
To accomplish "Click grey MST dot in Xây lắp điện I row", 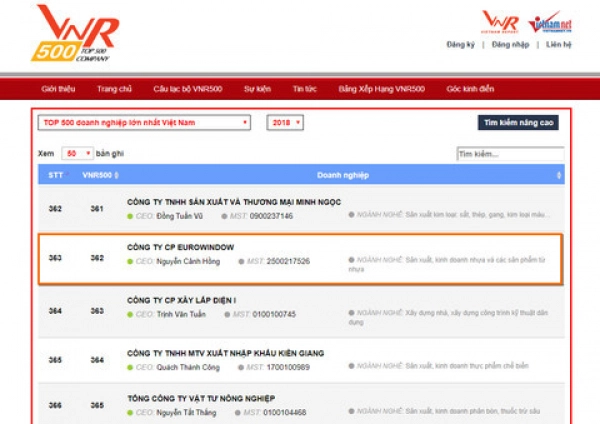I will pyautogui.click(x=227, y=315).
